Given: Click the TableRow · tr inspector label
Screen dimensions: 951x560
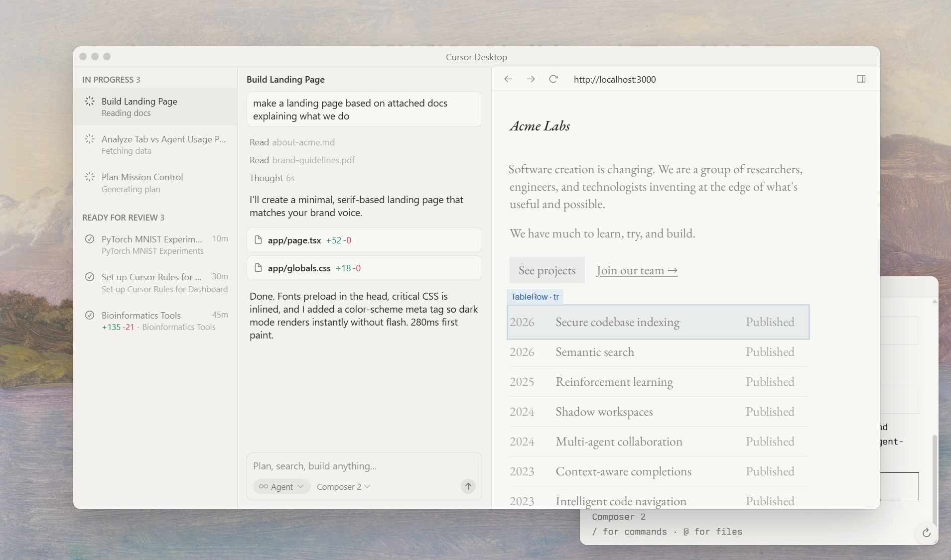Looking at the screenshot, I should [x=535, y=297].
